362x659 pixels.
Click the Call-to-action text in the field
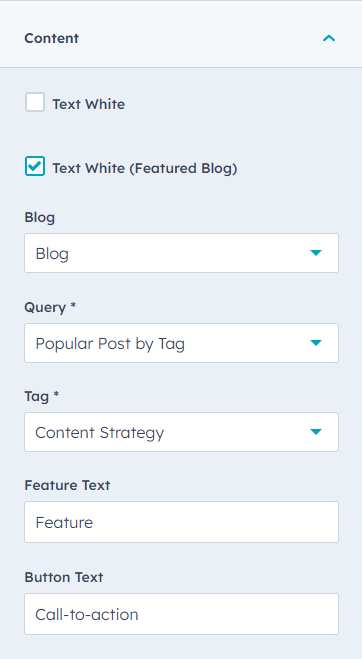pos(87,614)
